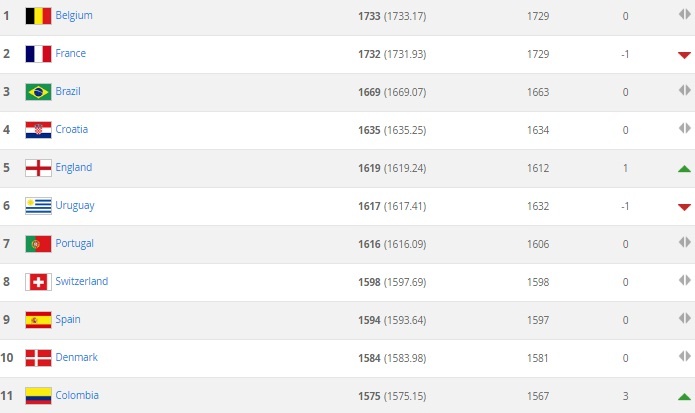Click Belgium's total points value 1733
Image resolution: width=695 pixels, height=413 pixels.
(x=368, y=16)
